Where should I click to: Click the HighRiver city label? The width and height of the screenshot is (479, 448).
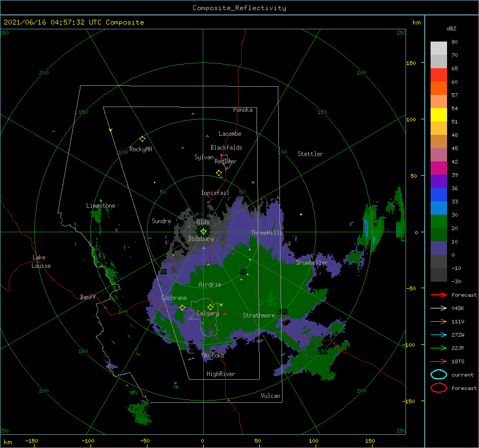[x=221, y=374]
